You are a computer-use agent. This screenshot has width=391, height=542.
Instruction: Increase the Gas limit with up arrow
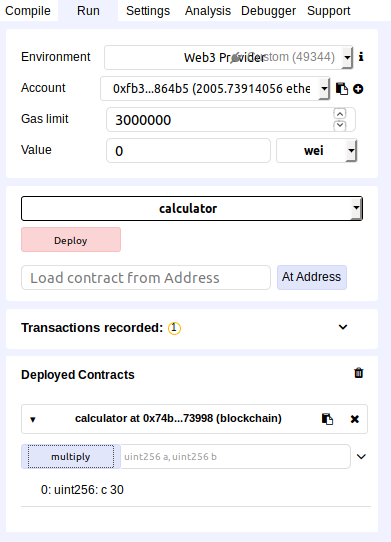point(340,114)
